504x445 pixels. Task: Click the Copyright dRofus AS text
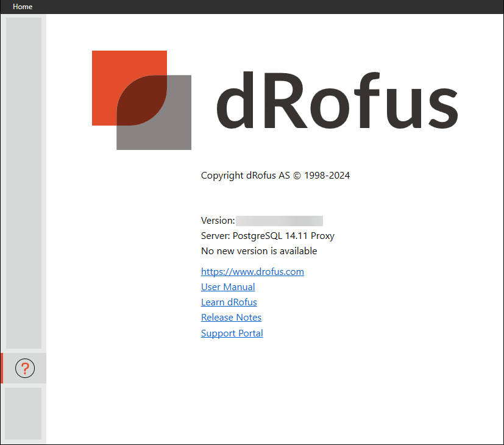tap(275, 176)
